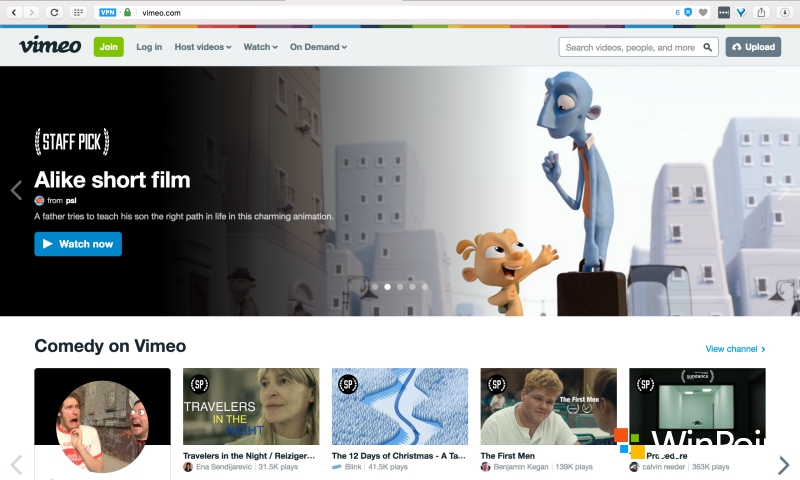Toggle the VPN badge in address bar
This screenshot has width=800, height=480.
[x=108, y=12]
